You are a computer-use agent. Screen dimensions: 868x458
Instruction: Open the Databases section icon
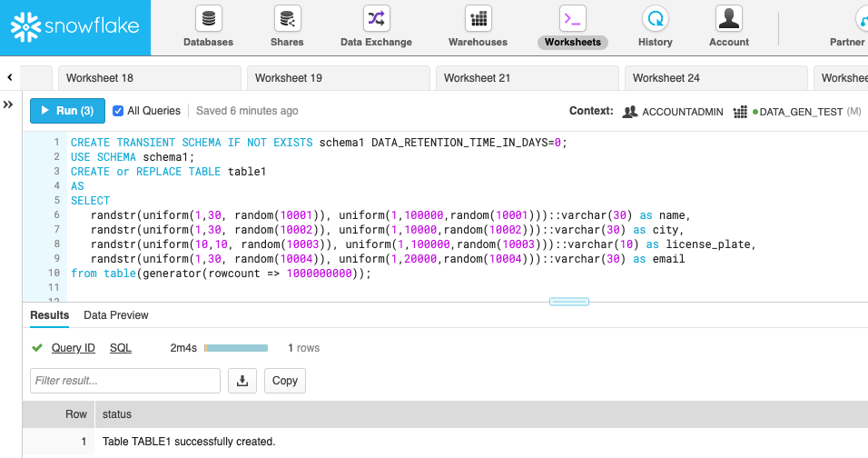point(208,19)
